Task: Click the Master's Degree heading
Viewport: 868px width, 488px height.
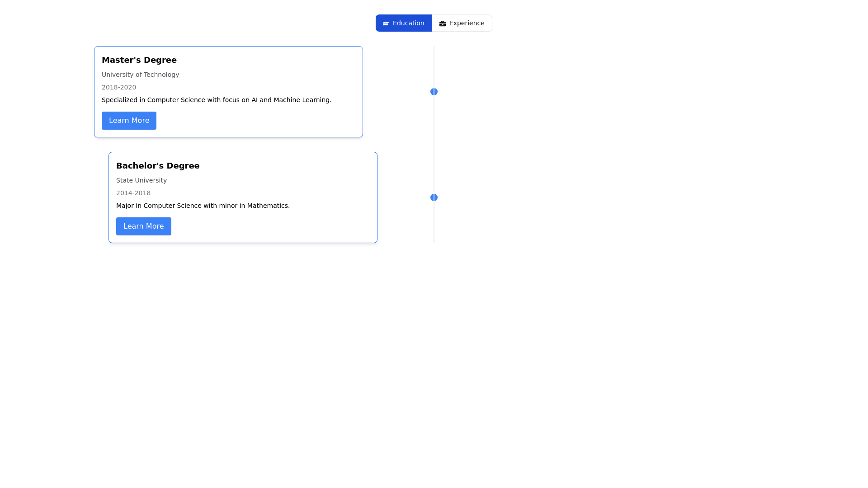Action: (x=139, y=60)
